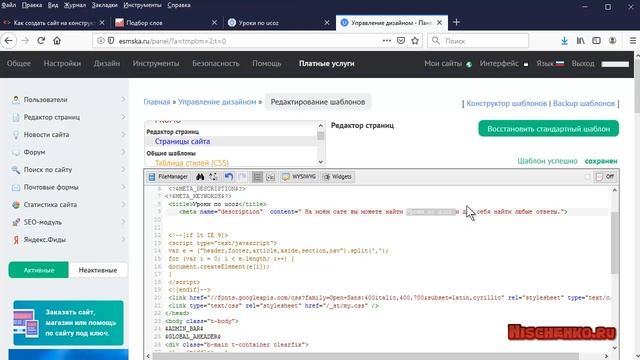This screenshot has height=360, width=640.
Task: Close the 'Подбор слов' tab
Action: point(214,23)
